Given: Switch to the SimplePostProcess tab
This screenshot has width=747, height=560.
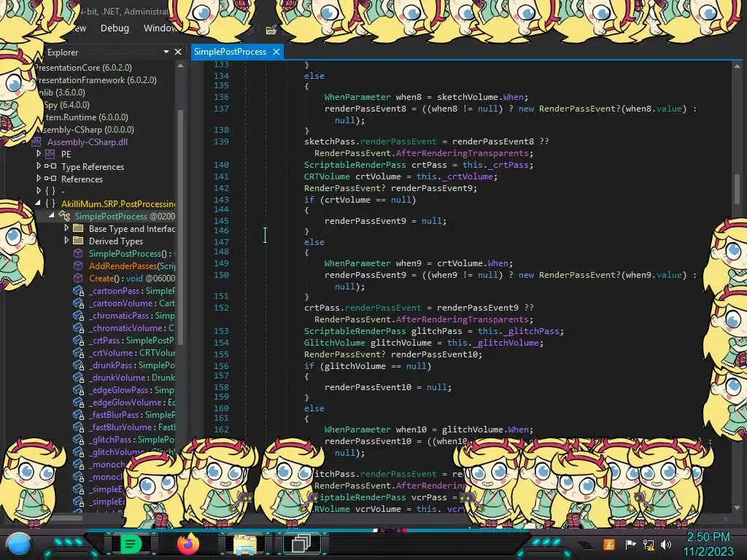Looking at the screenshot, I should (230, 52).
